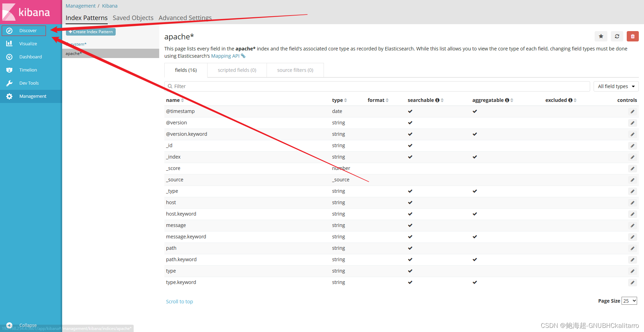644x332 pixels.
Task: Edit the @version.keyword field
Action: pyautogui.click(x=633, y=134)
